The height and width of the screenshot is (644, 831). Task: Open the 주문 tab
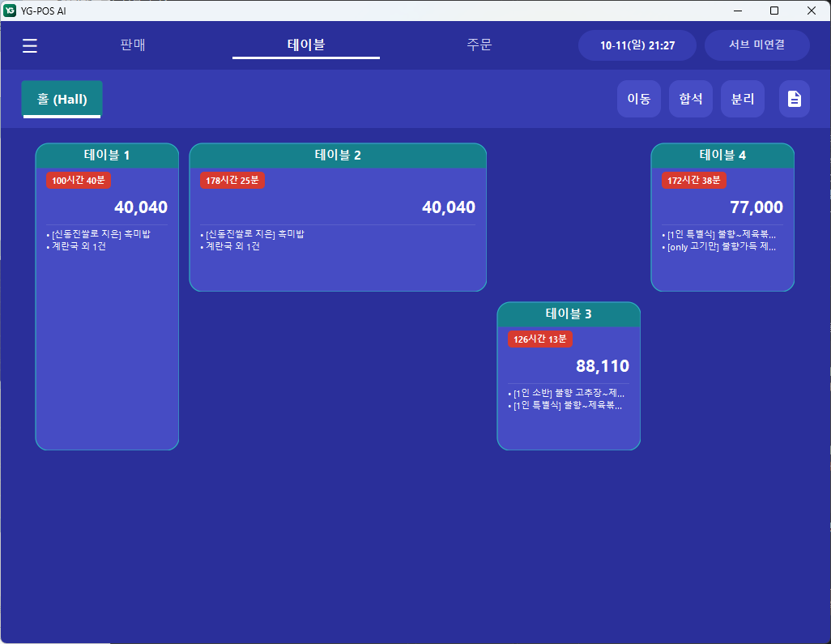[x=479, y=45]
